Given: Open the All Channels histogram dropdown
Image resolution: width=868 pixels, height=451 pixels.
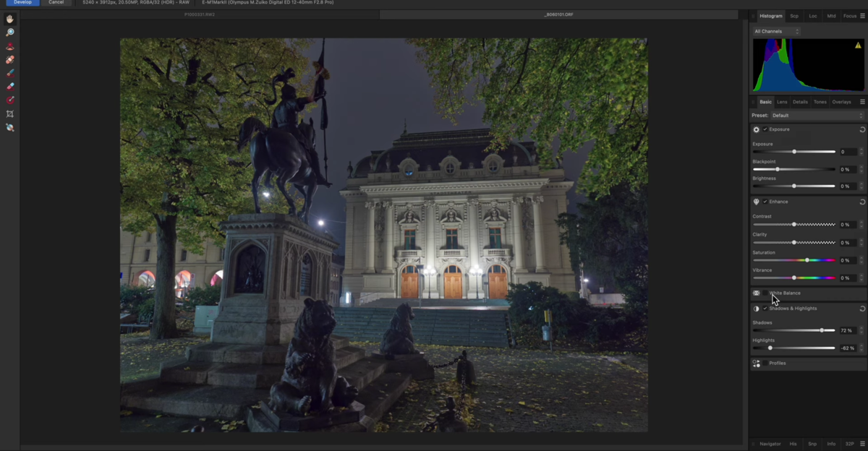Looking at the screenshot, I should pyautogui.click(x=777, y=32).
